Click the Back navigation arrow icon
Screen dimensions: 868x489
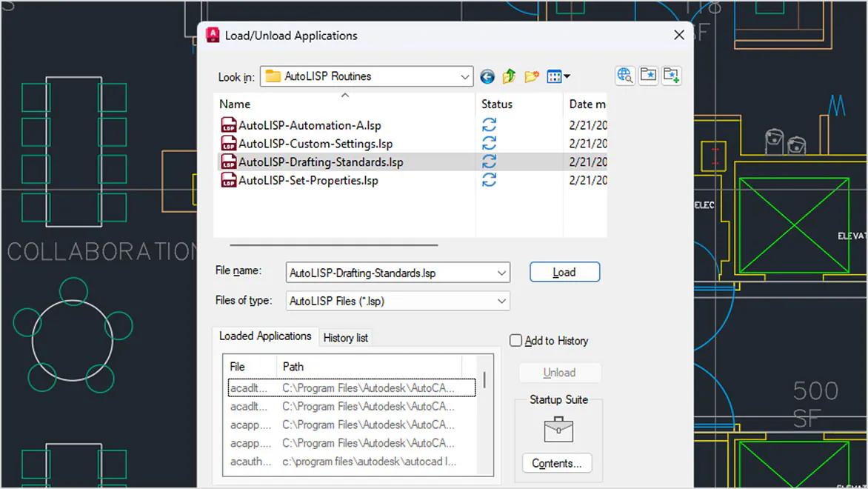pyautogui.click(x=487, y=76)
